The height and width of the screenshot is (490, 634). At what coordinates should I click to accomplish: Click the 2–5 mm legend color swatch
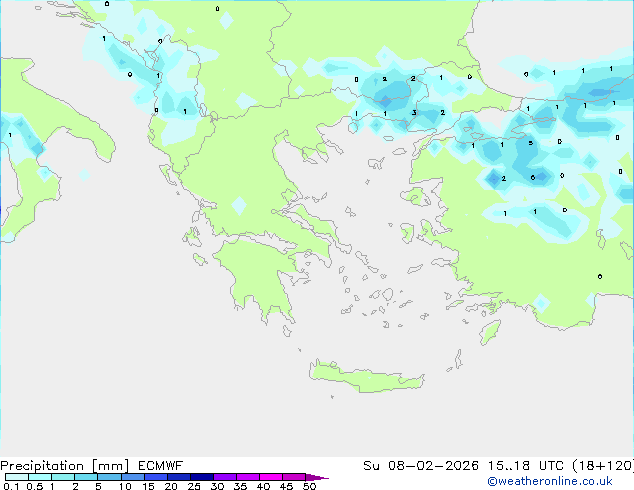86,477
